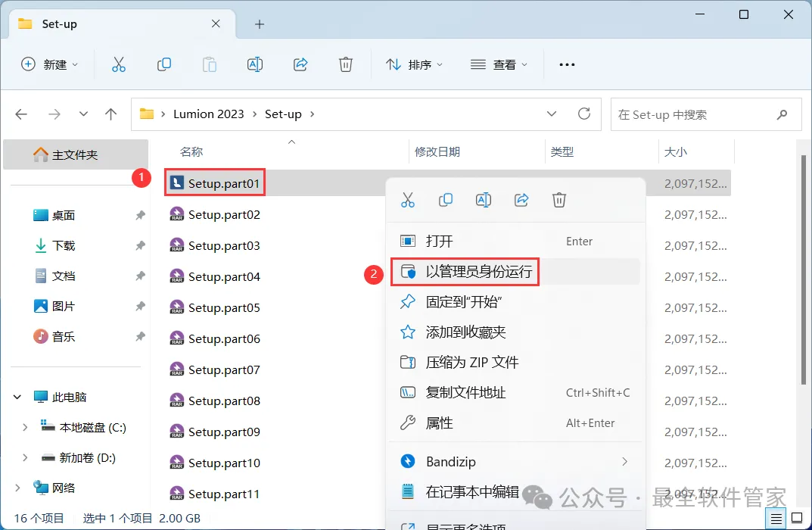Viewport: 812px width, 530px height.
Task: Open the three-dots more options menu
Action: click(567, 65)
